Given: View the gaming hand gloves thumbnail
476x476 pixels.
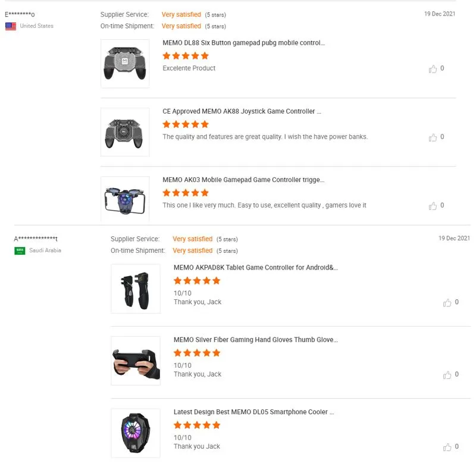Looking at the screenshot, I should pos(135,361).
